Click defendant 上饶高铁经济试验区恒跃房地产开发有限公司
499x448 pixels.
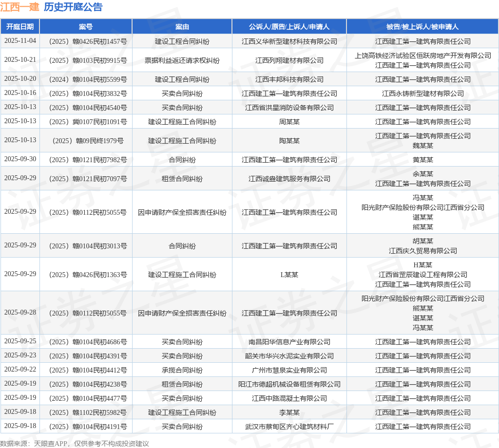tap(423, 56)
